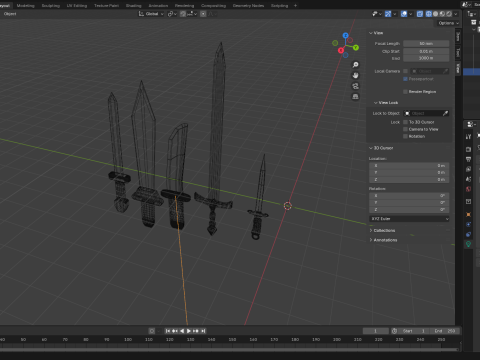The image size is (480, 360).
Task: Enable Render Region checkbox
Action: [x=405, y=92]
